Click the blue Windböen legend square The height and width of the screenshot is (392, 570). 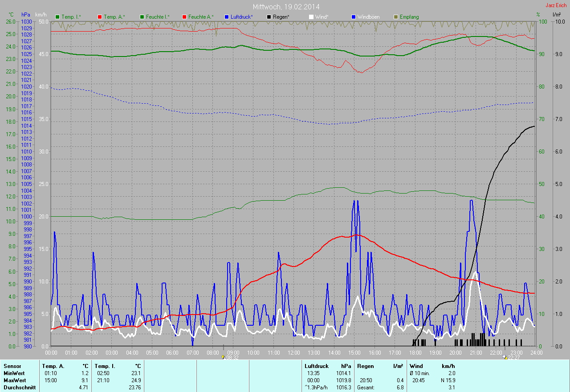coord(354,17)
